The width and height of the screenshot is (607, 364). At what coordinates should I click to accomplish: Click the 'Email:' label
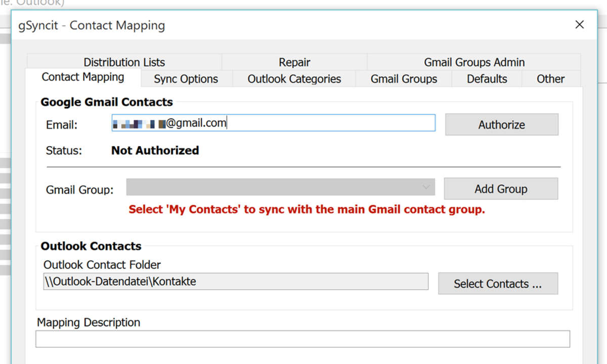(62, 125)
